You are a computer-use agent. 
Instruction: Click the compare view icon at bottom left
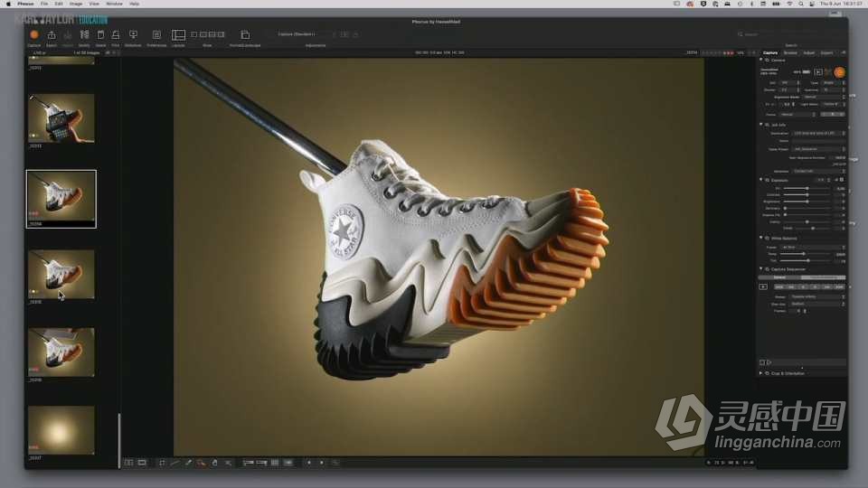click(x=128, y=463)
